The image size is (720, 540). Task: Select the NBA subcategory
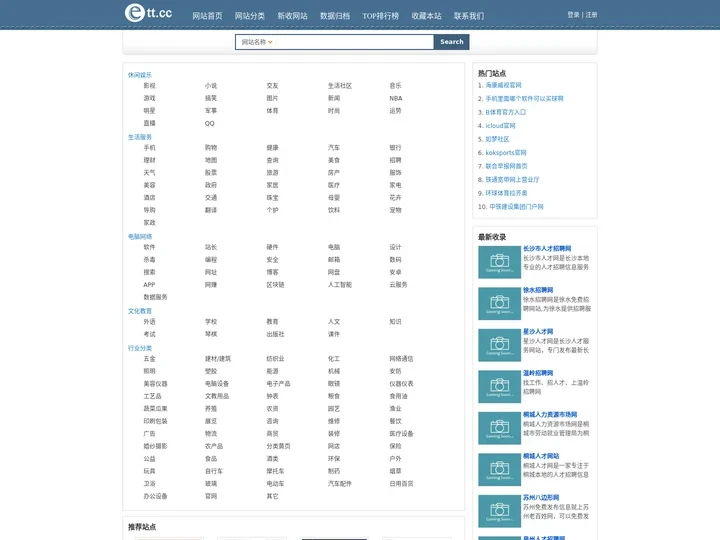[396, 98]
